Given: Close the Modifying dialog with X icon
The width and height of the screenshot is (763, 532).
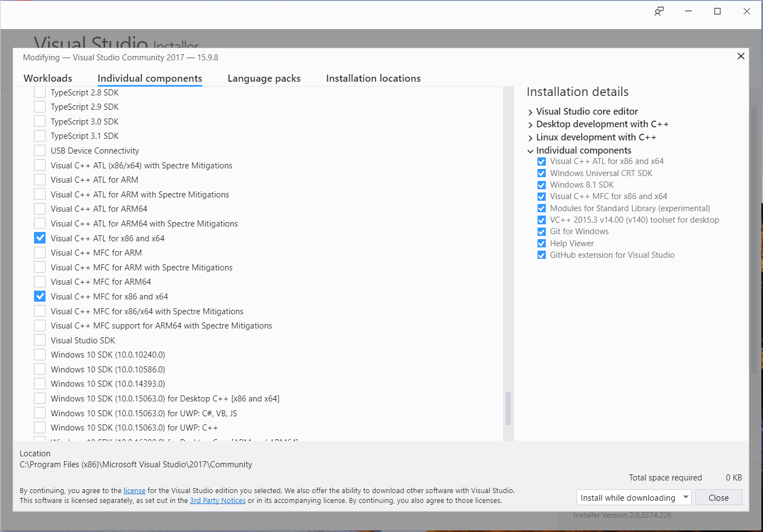Looking at the screenshot, I should point(741,56).
